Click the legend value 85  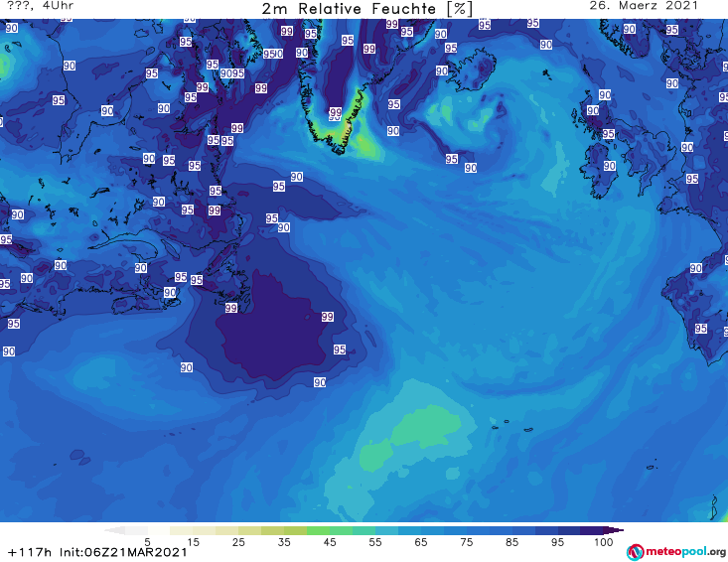point(511,542)
